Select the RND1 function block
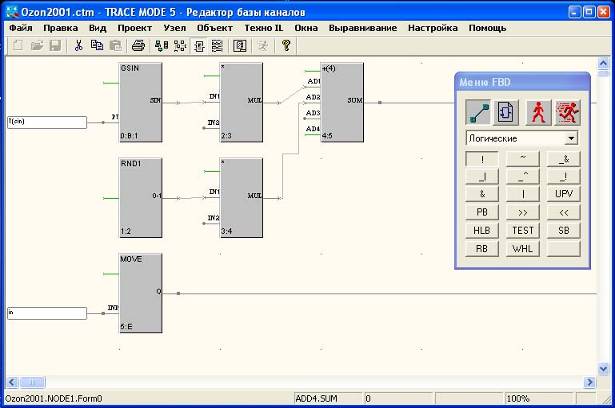The image size is (615, 408). pyautogui.click(x=140, y=198)
